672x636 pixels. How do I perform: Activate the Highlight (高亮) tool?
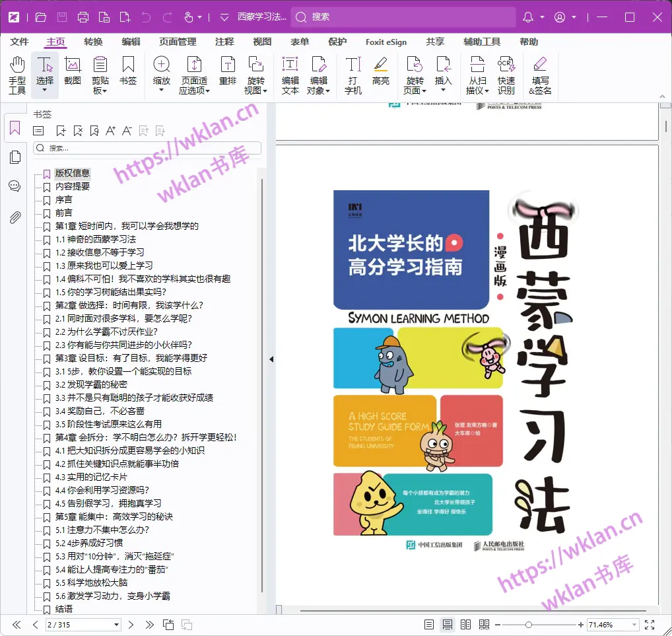380,73
